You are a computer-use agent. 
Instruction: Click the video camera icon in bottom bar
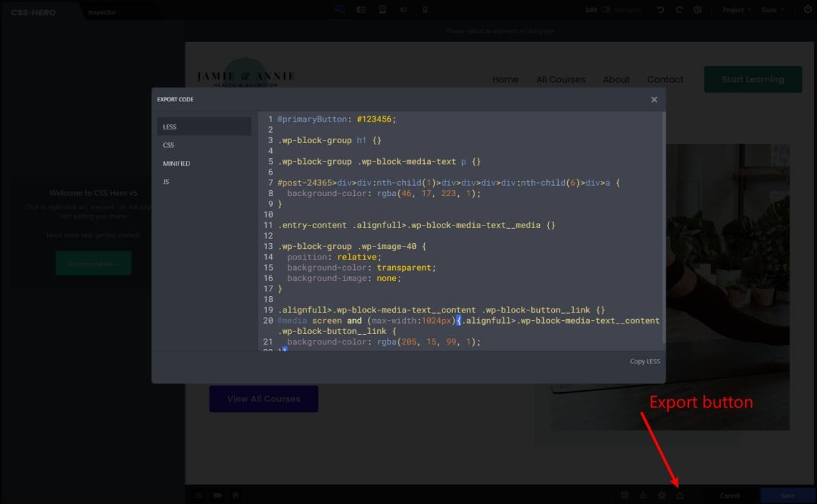[217, 496]
